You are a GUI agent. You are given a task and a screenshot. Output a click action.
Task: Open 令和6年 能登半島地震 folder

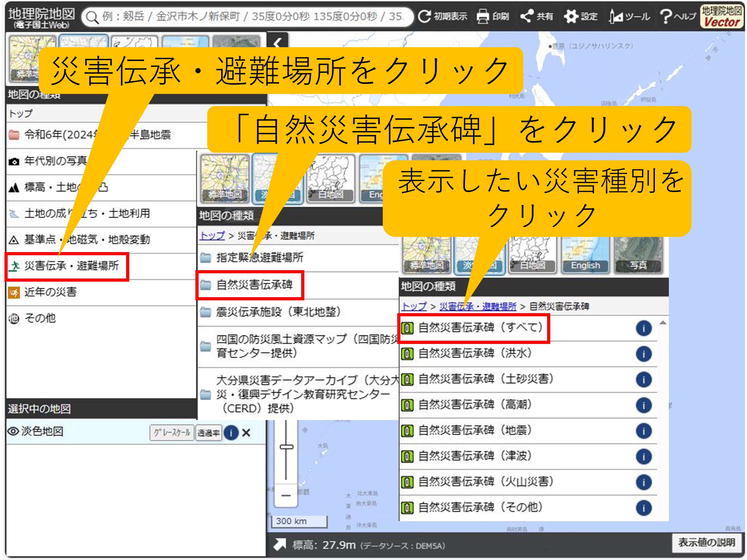click(x=101, y=135)
